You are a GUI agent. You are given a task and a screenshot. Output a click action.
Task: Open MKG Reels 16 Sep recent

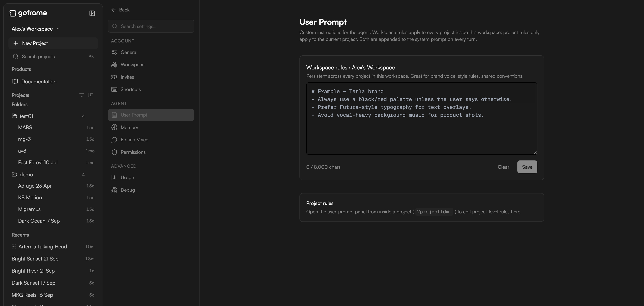click(x=53, y=295)
